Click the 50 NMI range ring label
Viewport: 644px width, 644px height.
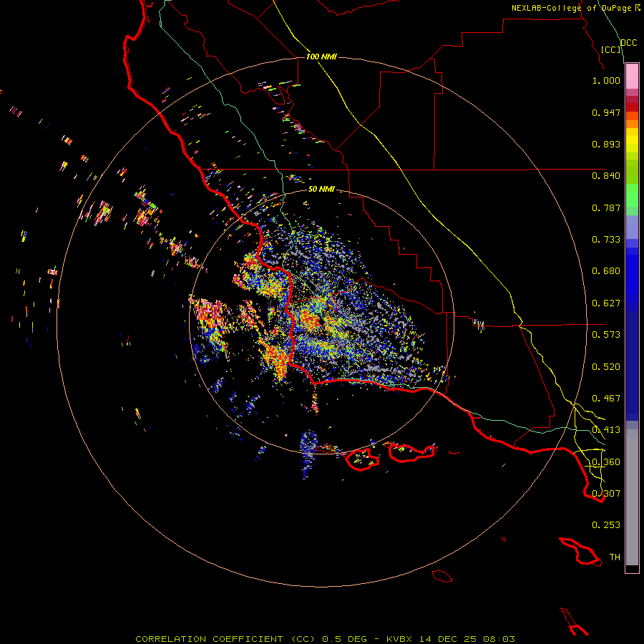[321, 190]
